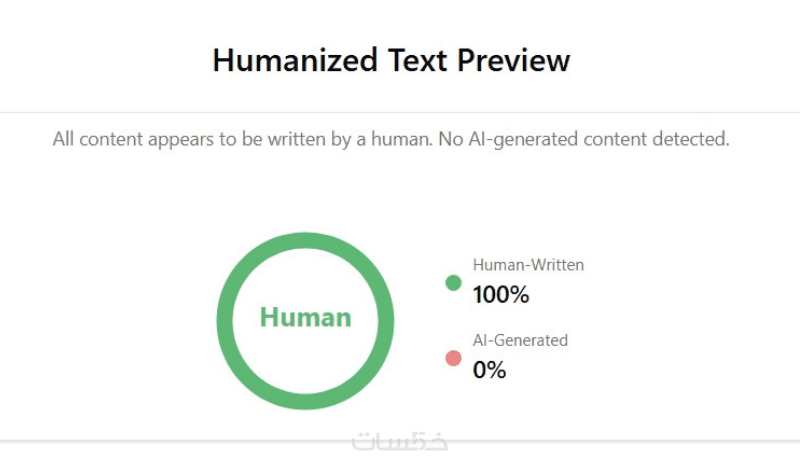Click the 0% AI-generated score value
The width and height of the screenshot is (800, 460).
tap(489, 370)
